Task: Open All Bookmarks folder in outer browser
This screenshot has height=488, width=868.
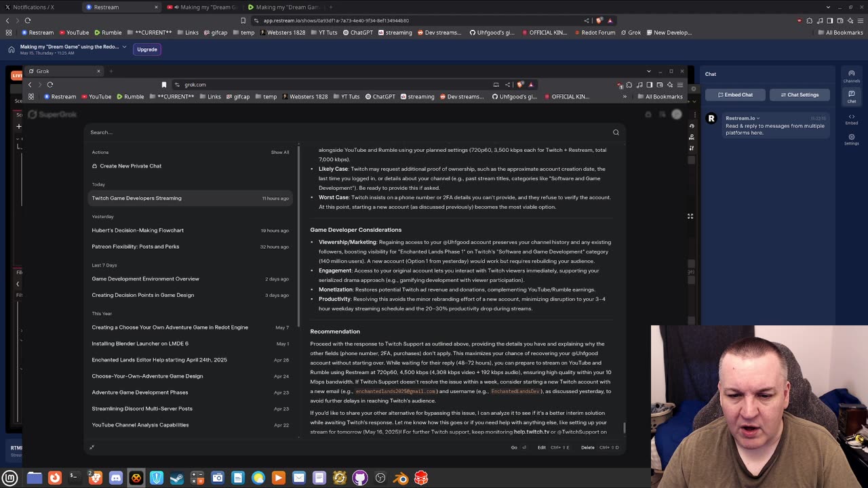Action: [840, 33]
